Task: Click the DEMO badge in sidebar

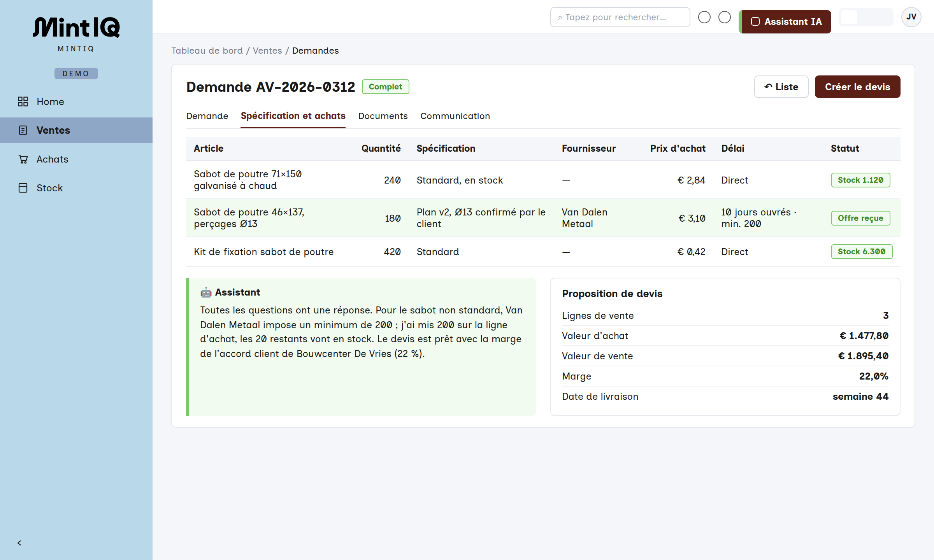Action: point(76,73)
